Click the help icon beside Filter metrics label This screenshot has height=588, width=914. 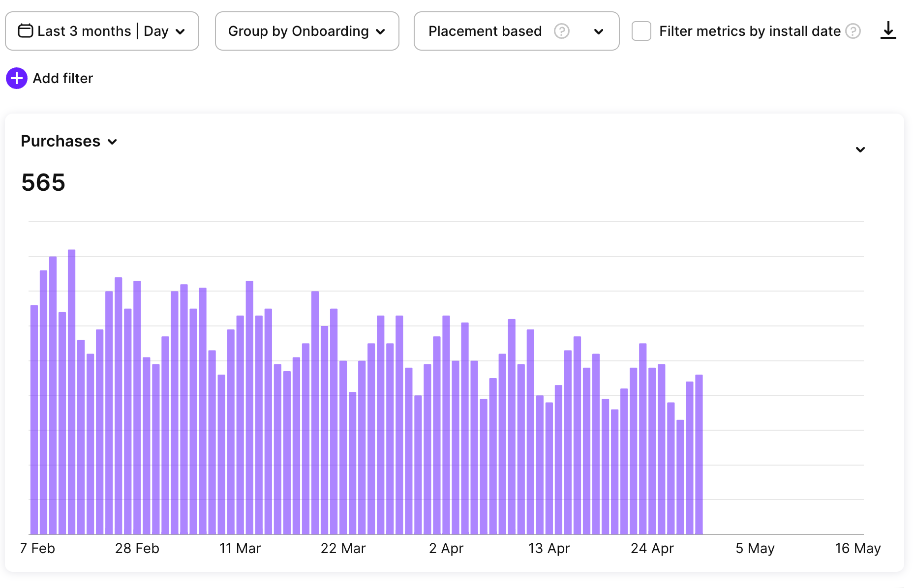pyautogui.click(x=854, y=31)
